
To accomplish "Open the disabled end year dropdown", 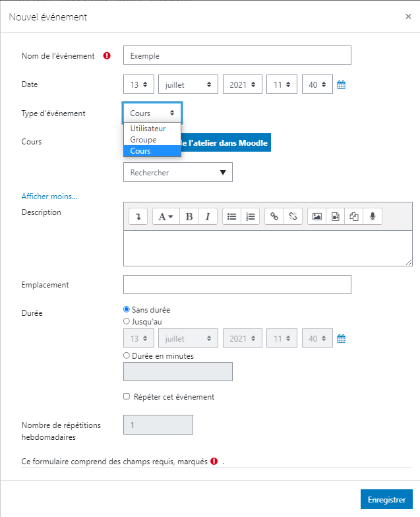I will [x=243, y=338].
